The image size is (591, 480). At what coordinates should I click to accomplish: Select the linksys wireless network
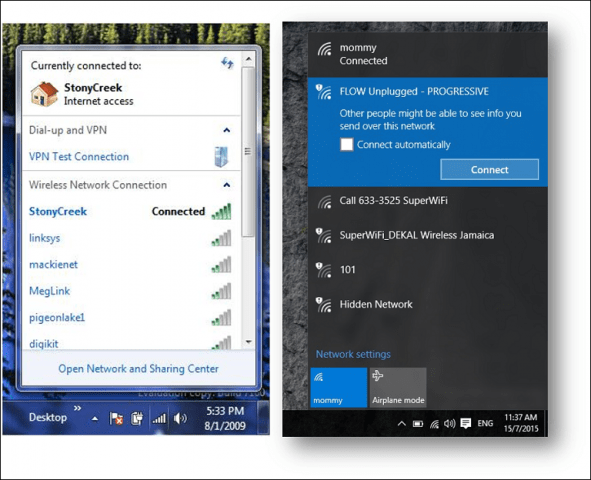130,238
